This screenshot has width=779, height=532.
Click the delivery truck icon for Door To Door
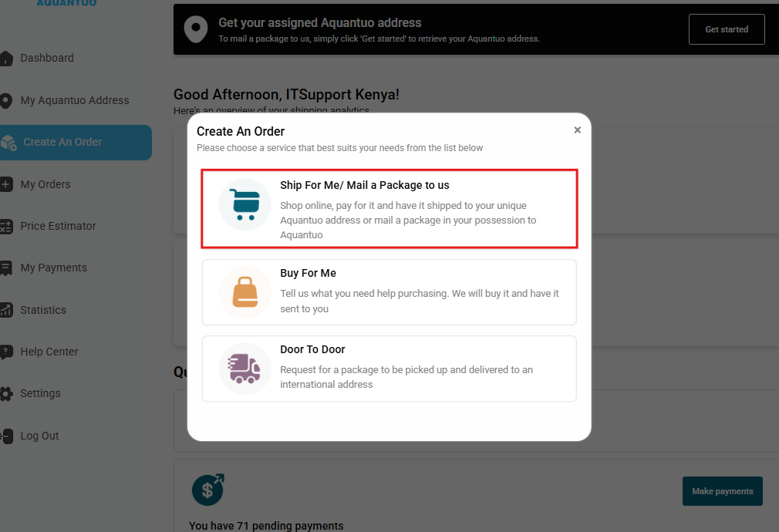244,368
